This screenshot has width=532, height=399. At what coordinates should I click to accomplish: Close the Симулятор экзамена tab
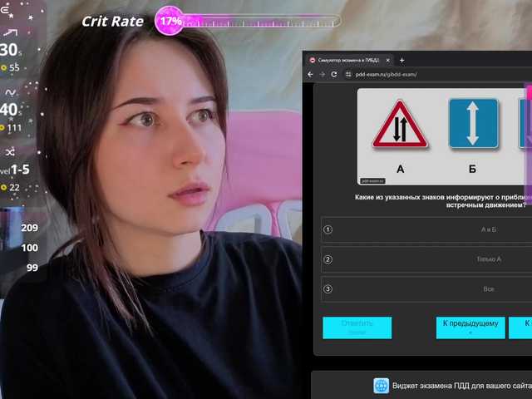[x=388, y=61]
